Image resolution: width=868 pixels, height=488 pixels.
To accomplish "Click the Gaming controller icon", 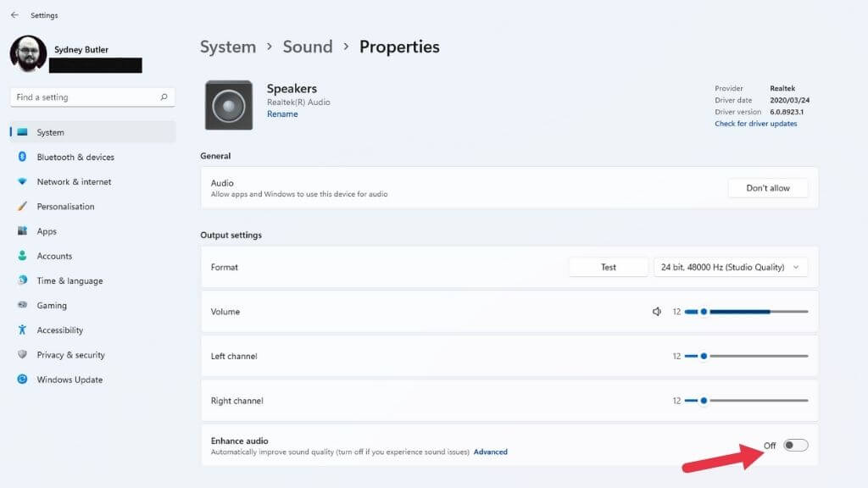I will click(22, 306).
